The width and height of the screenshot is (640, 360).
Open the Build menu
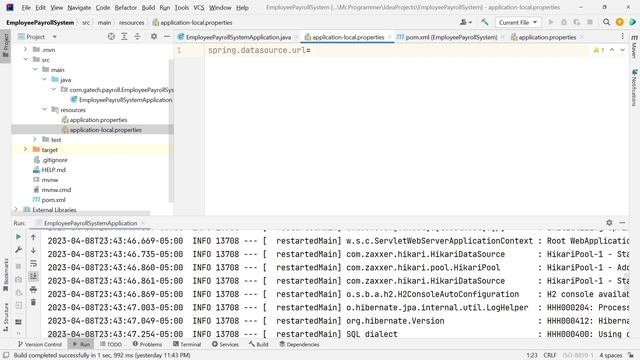tap(148, 7)
